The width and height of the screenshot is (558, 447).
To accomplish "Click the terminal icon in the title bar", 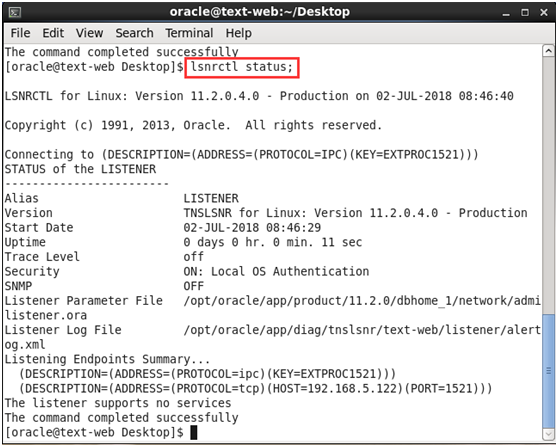I will pos(15,12).
